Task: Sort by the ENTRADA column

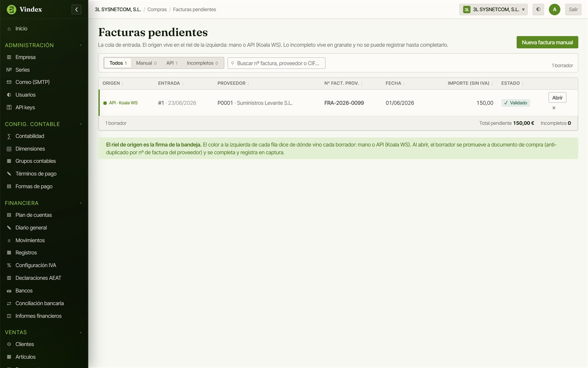Action: click(171, 83)
